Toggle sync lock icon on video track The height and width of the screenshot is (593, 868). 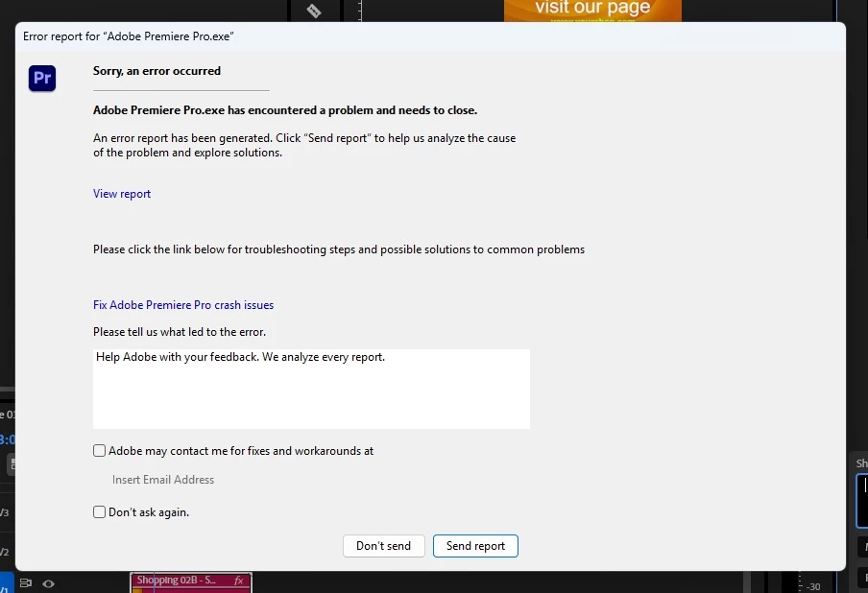tap(26, 583)
